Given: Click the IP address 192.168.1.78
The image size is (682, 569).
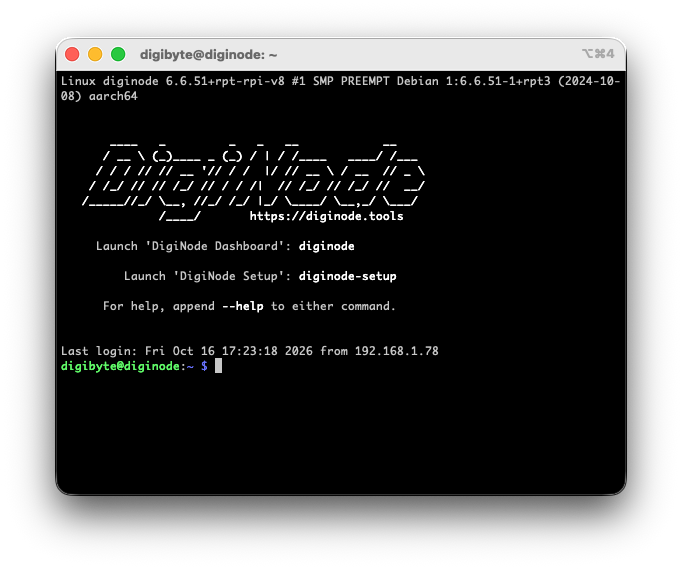Looking at the screenshot, I should [x=397, y=351].
